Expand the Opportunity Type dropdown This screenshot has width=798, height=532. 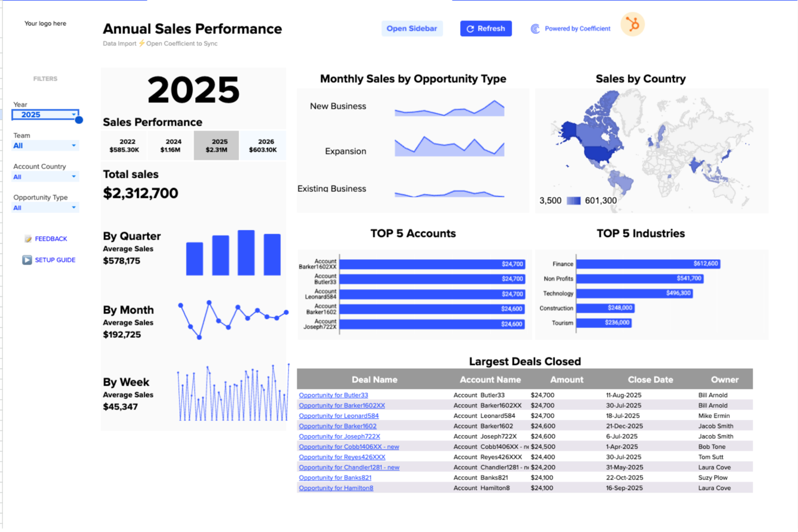click(x=45, y=208)
